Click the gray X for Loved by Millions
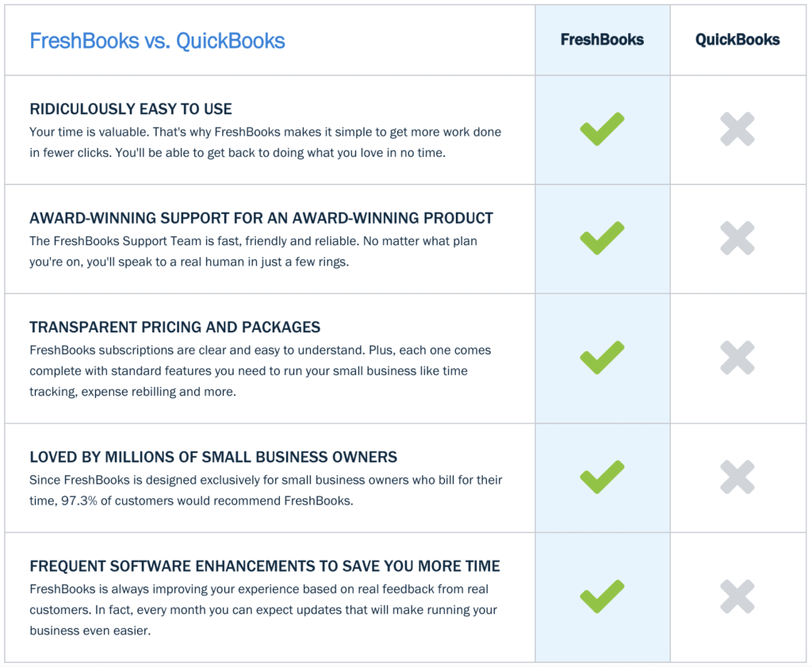This screenshot has height=667, width=812. tap(737, 477)
